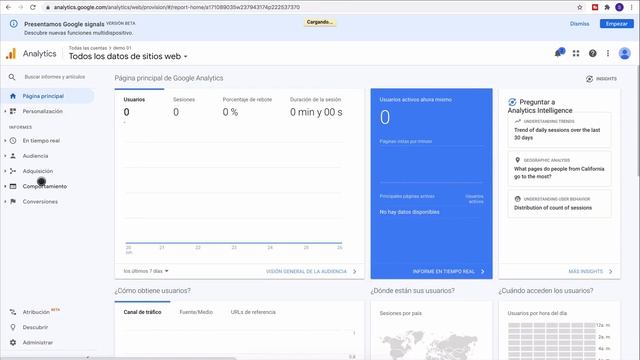640x360 pixels.
Task: Expand the Comportamiento section
Action: 5,187
